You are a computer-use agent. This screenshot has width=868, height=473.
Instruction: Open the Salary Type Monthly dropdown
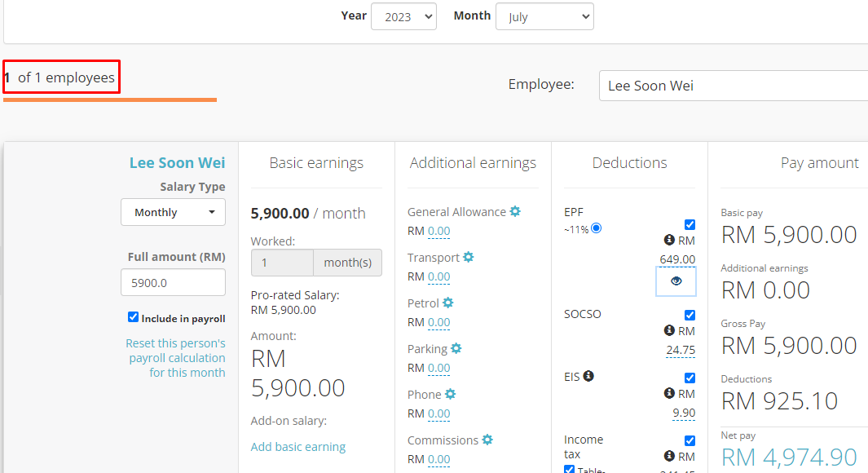click(174, 212)
